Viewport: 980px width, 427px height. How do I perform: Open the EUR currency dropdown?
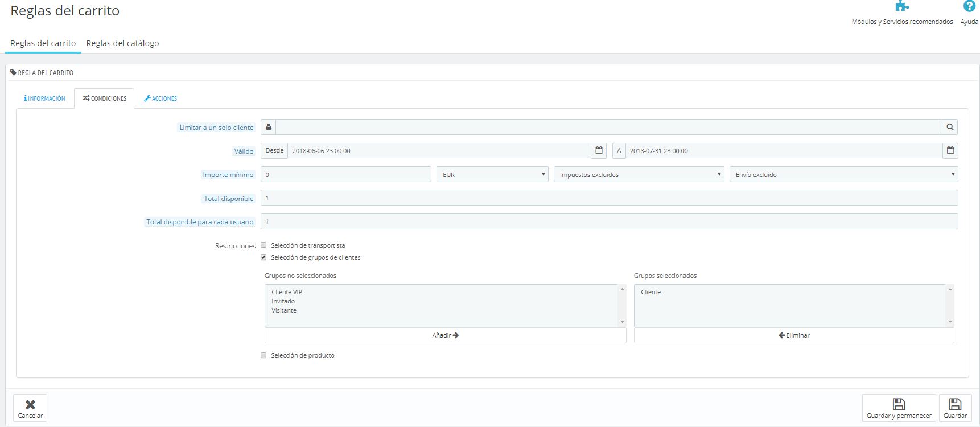coord(492,175)
